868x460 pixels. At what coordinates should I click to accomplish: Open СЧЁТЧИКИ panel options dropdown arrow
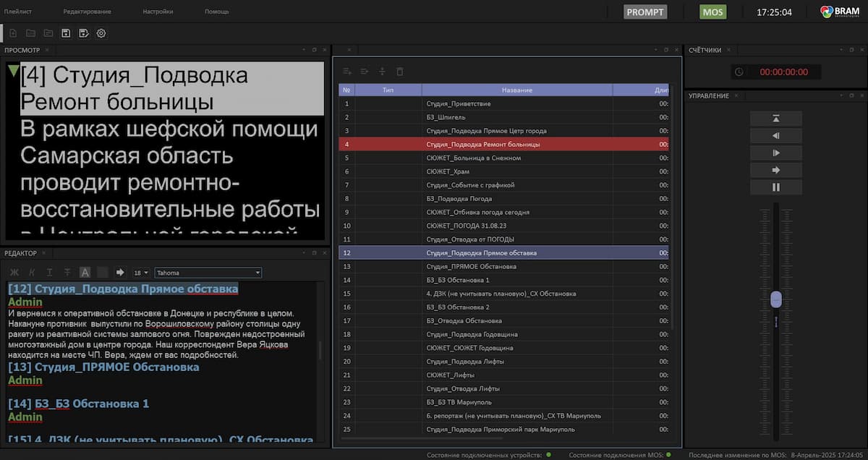(840, 50)
